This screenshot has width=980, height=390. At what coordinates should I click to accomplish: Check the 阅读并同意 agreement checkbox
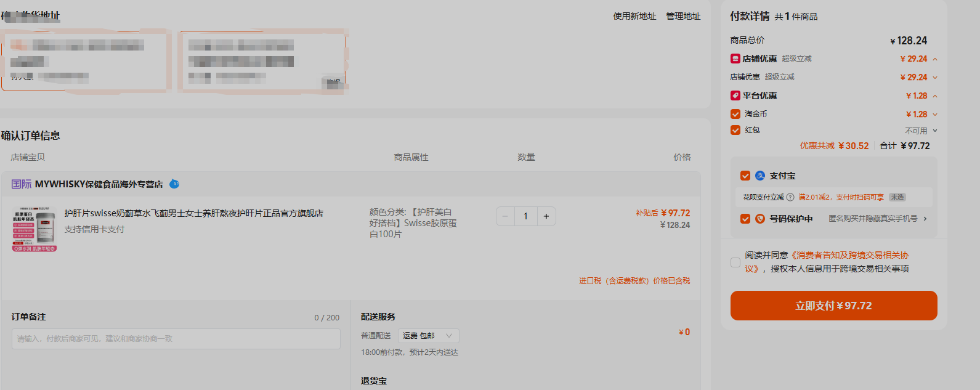point(735,262)
